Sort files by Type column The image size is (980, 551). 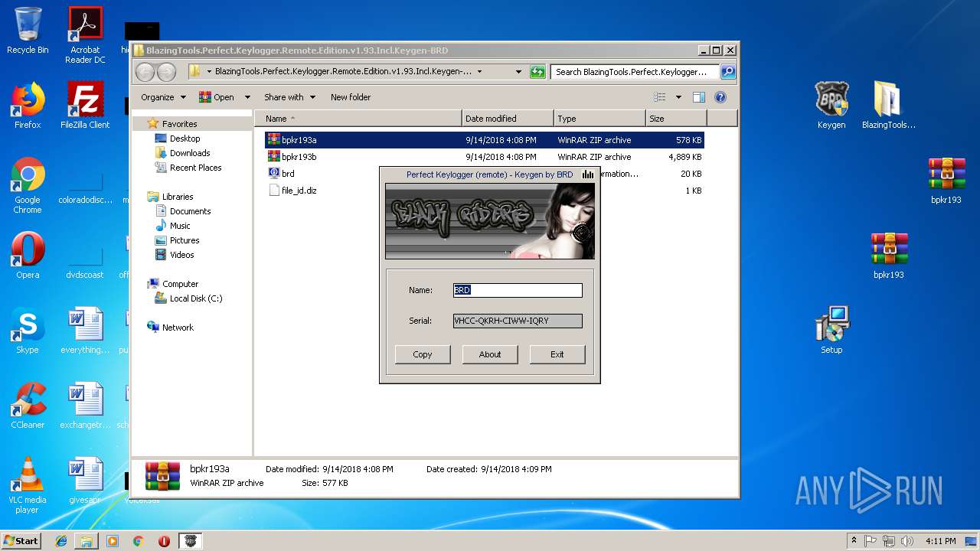coord(599,119)
